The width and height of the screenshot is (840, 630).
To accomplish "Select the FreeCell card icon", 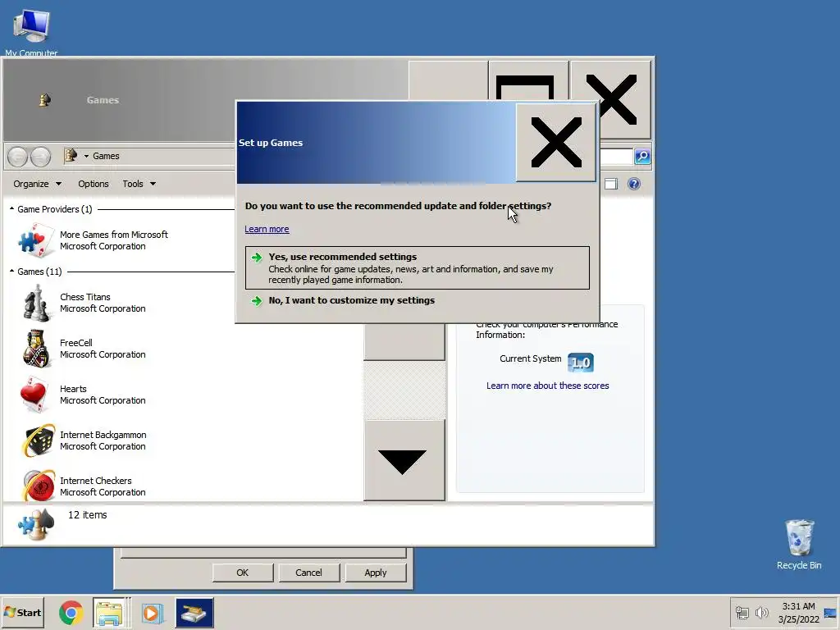I will click(36, 348).
